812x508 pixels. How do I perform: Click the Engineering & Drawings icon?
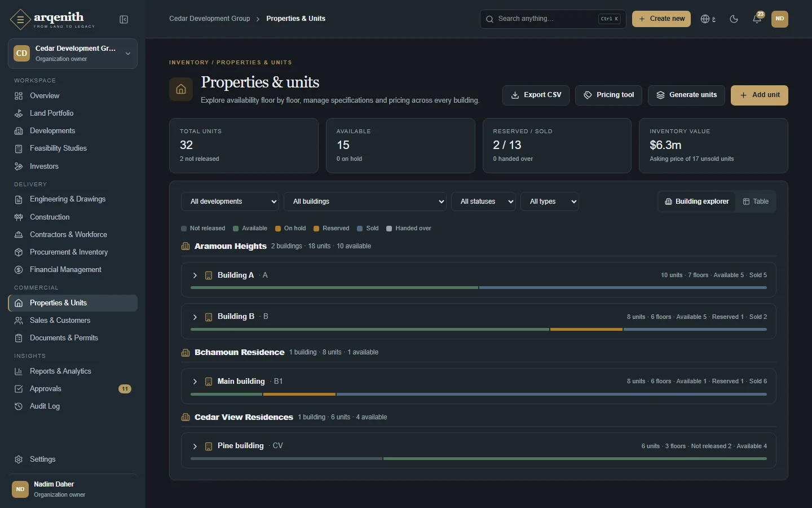coord(19,199)
